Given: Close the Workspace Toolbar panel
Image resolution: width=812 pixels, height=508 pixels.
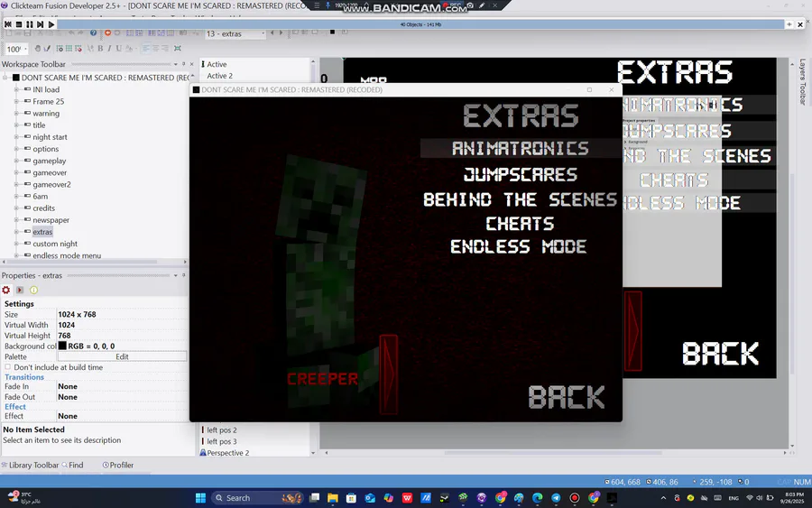Looking at the screenshot, I should pyautogui.click(x=191, y=64).
